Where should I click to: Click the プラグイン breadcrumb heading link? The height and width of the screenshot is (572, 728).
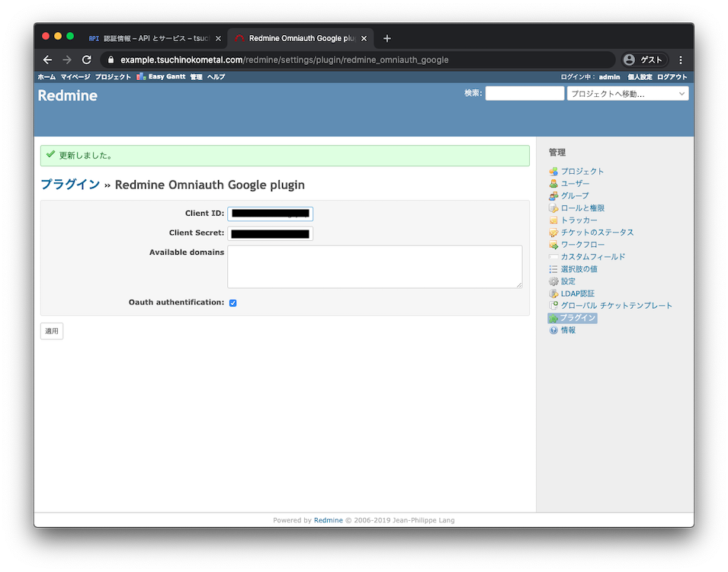70,185
